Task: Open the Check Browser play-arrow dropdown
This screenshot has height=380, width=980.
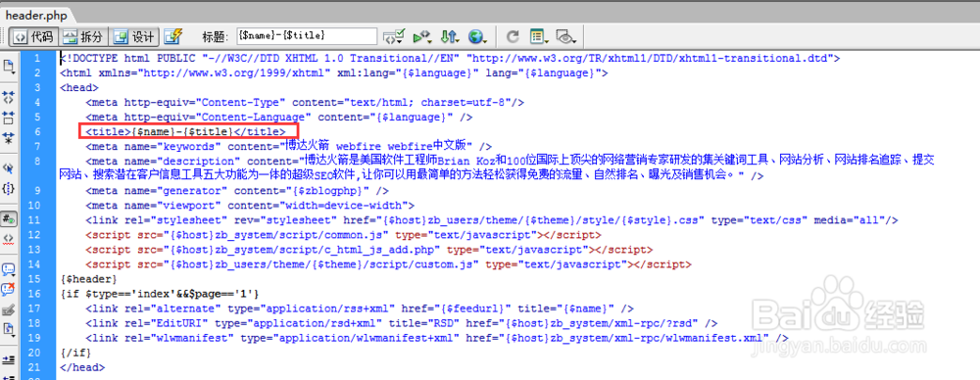Action: point(421,36)
